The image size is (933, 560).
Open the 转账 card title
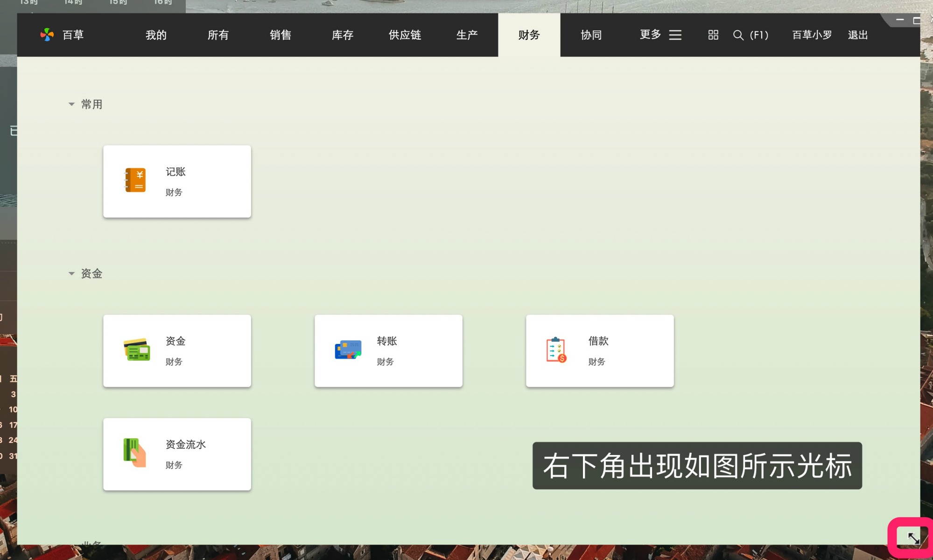coord(387,341)
